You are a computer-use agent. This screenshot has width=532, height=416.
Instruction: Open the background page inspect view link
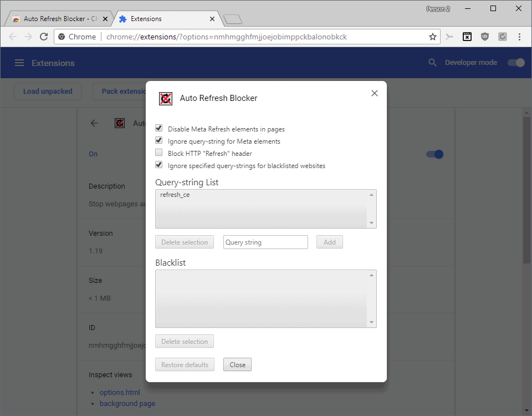point(127,403)
